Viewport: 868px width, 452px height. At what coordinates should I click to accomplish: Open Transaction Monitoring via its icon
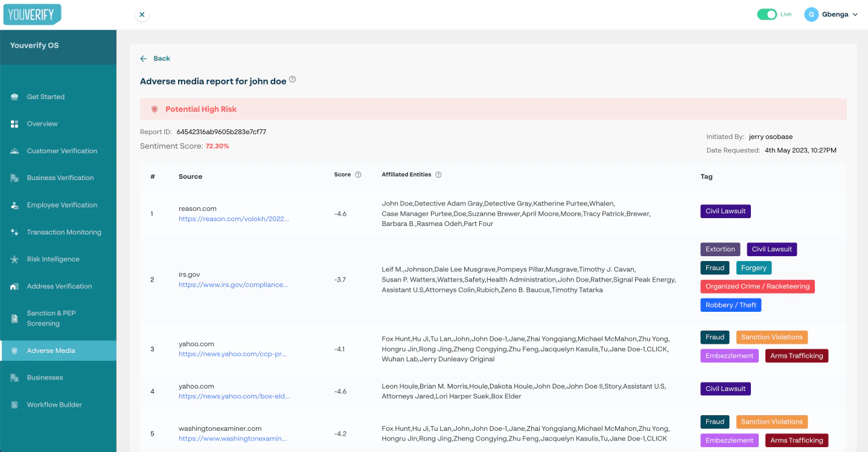click(14, 232)
